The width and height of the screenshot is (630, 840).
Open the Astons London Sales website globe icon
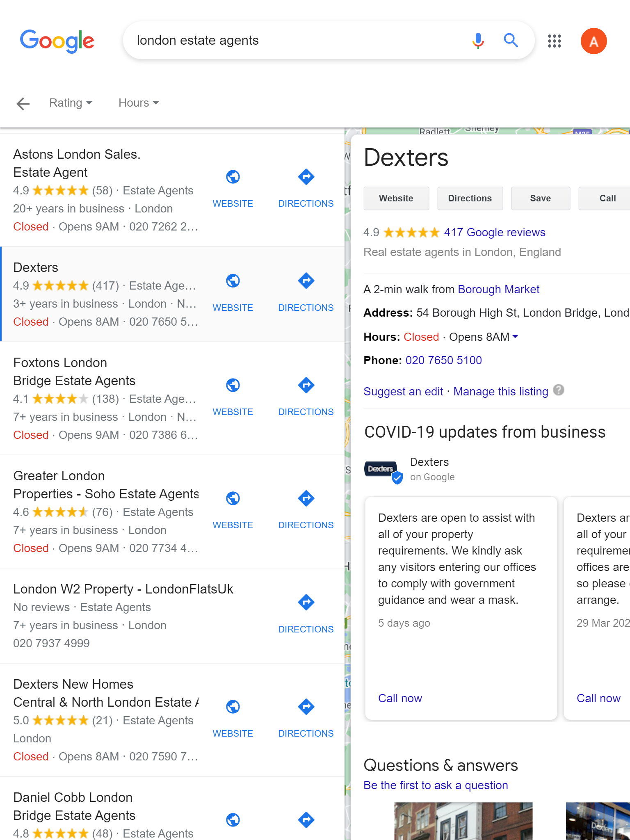click(233, 177)
